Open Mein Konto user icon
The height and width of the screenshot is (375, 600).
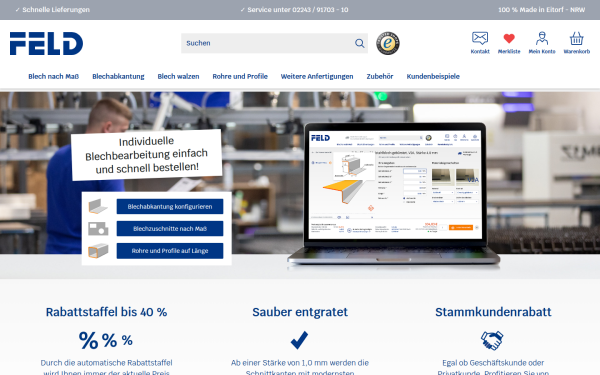tap(542, 38)
